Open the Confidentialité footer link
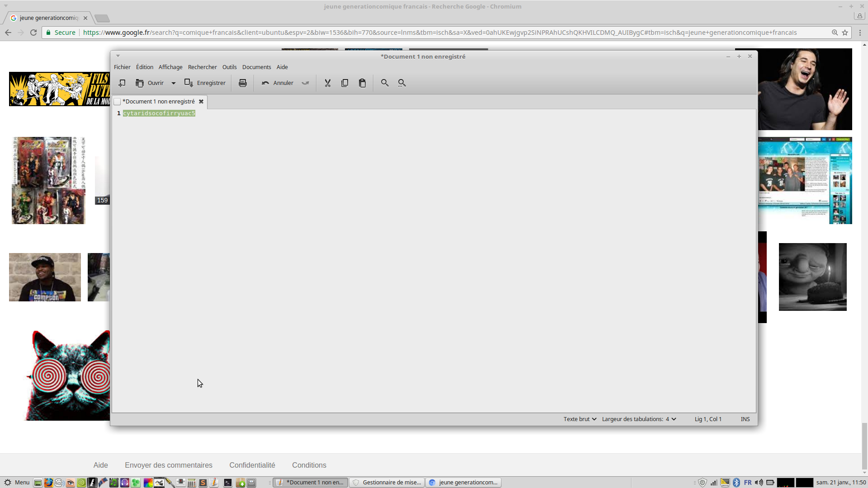The image size is (868, 488). 252,465
